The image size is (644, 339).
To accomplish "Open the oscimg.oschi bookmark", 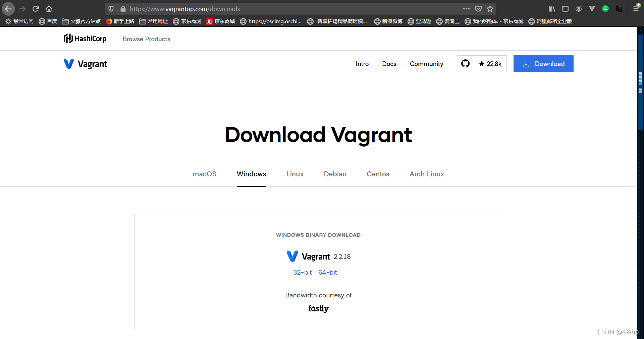I will (271, 21).
